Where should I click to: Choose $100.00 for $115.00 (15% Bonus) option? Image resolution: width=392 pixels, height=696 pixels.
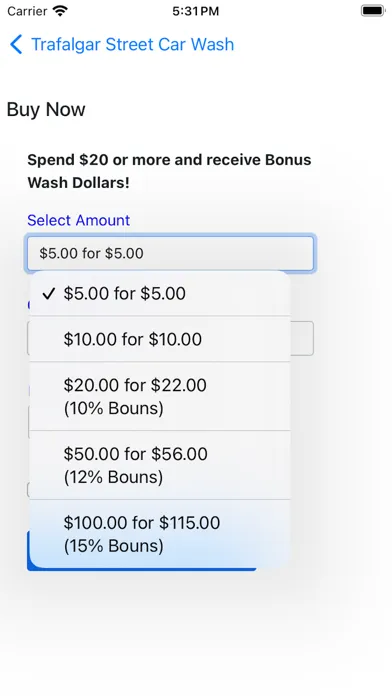160,534
